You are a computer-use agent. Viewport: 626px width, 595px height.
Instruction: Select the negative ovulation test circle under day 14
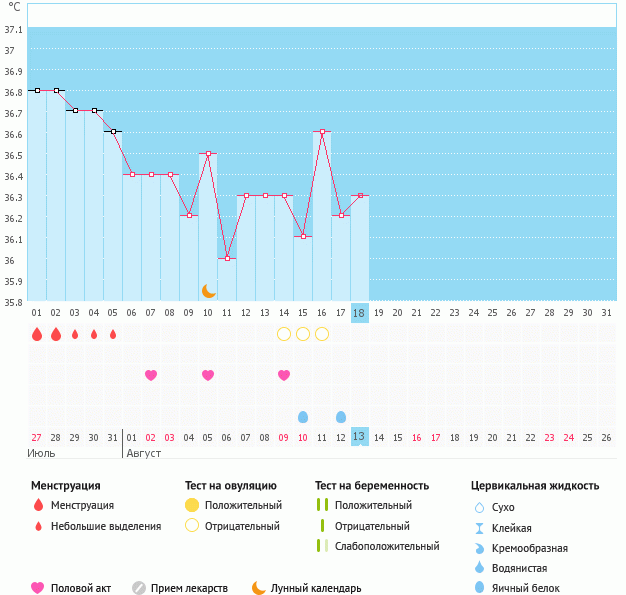[x=284, y=334]
